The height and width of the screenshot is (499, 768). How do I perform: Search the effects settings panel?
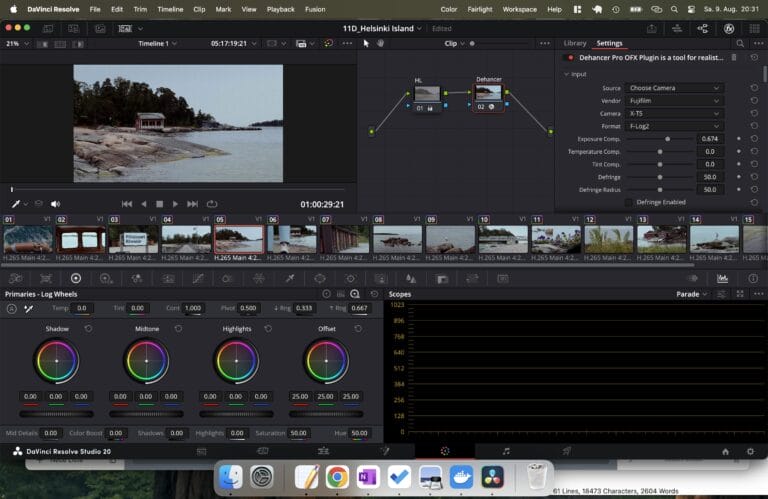point(740,43)
